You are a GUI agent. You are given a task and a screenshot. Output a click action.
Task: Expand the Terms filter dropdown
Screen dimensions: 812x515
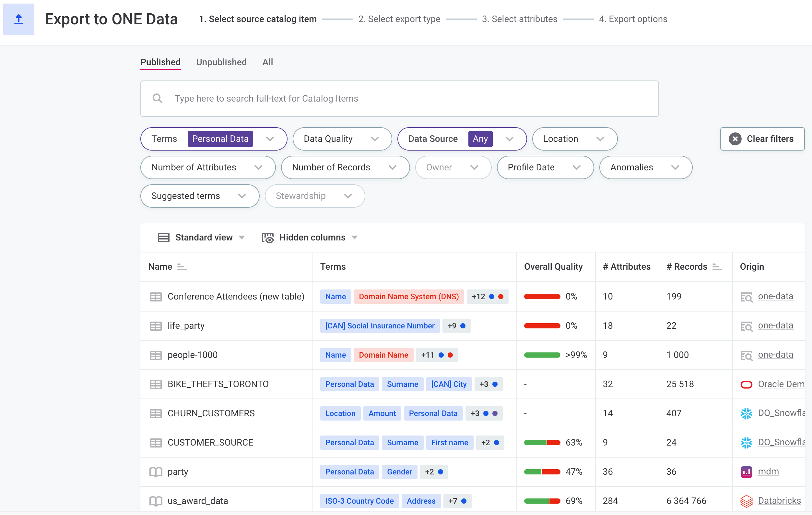coord(270,139)
